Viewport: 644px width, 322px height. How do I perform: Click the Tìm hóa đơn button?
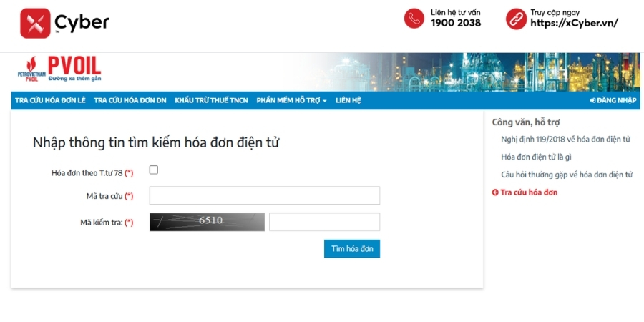352,248
